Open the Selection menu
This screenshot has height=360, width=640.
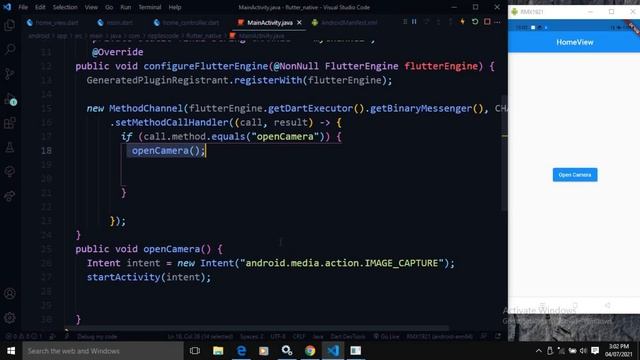(65, 7)
